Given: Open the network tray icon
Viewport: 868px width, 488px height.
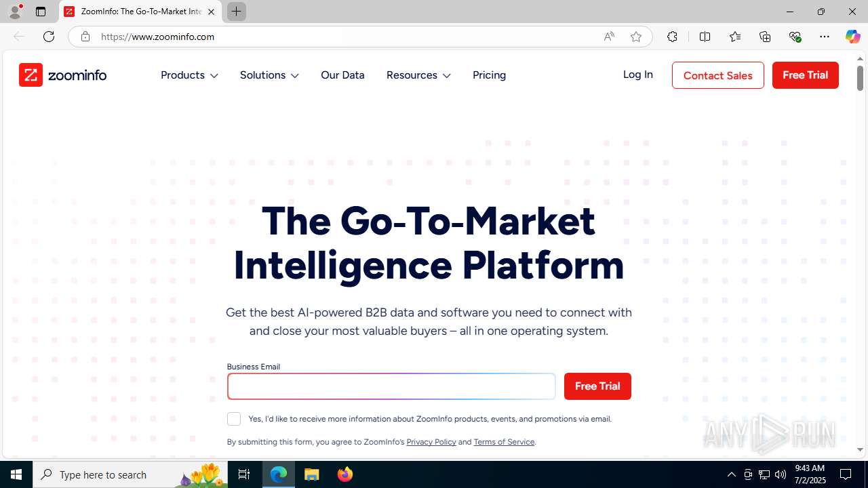Looking at the screenshot, I should pos(764,474).
